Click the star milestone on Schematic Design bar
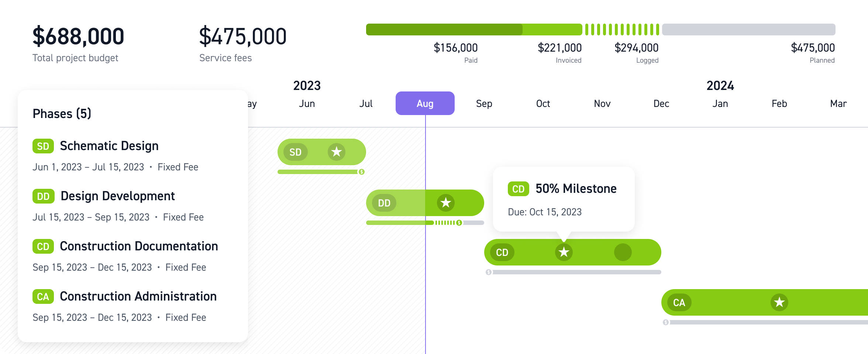The width and height of the screenshot is (868, 354). point(336,152)
